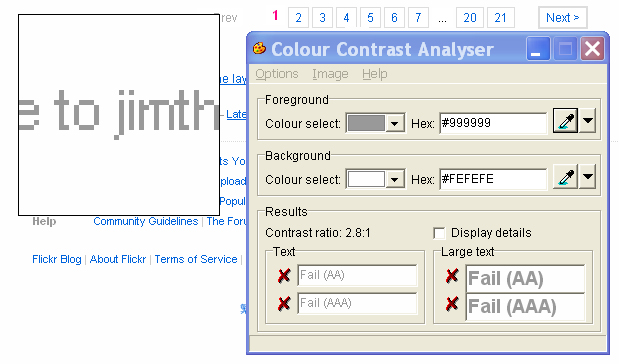Click the white background colour swatch

click(366, 179)
